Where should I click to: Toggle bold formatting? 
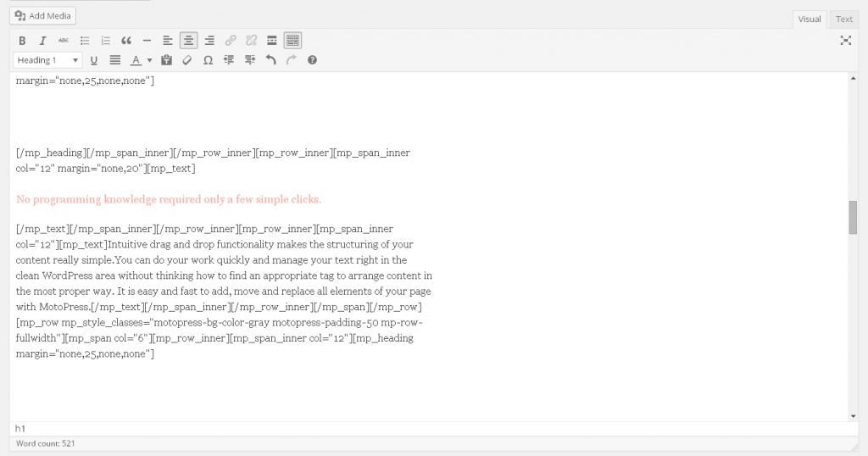22,40
